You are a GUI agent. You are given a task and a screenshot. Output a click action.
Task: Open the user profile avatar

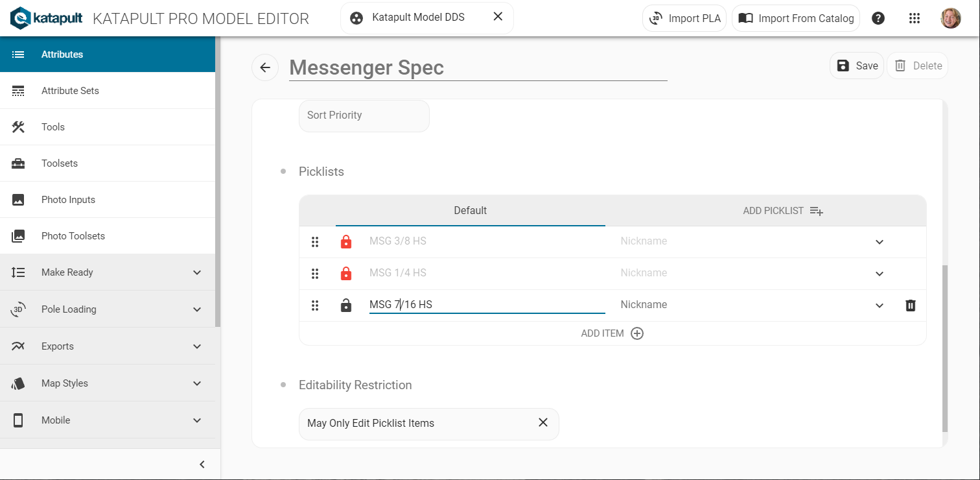click(x=951, y=18)
